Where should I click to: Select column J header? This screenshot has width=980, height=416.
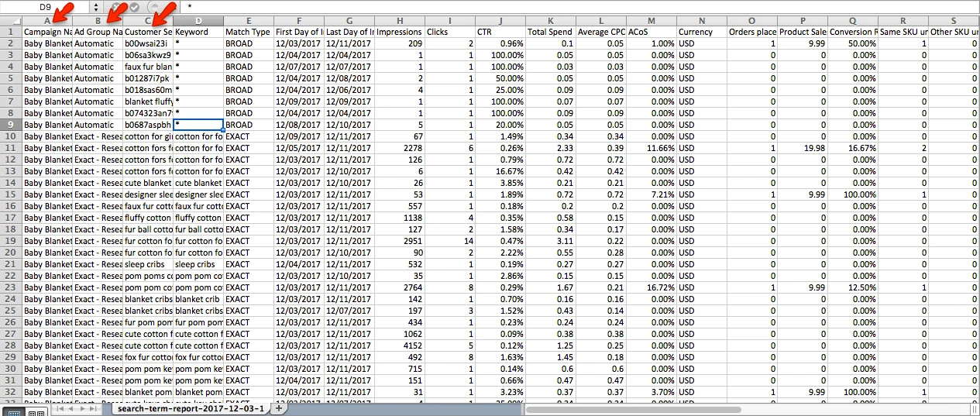(500, 20)
